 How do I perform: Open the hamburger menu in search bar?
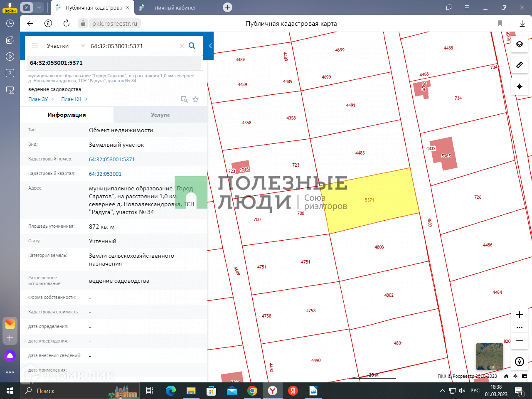tap(35, 46)
